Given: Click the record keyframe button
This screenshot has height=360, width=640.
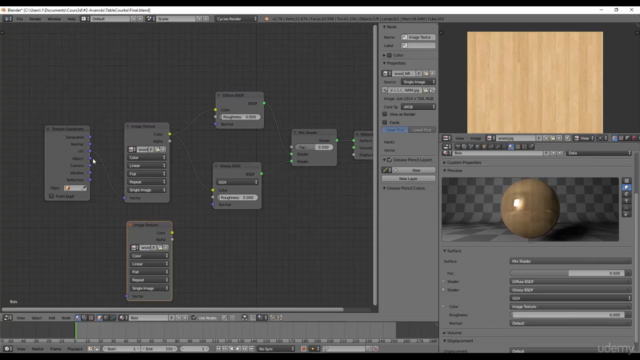Looking at the screenshot, I should point(304,349).
